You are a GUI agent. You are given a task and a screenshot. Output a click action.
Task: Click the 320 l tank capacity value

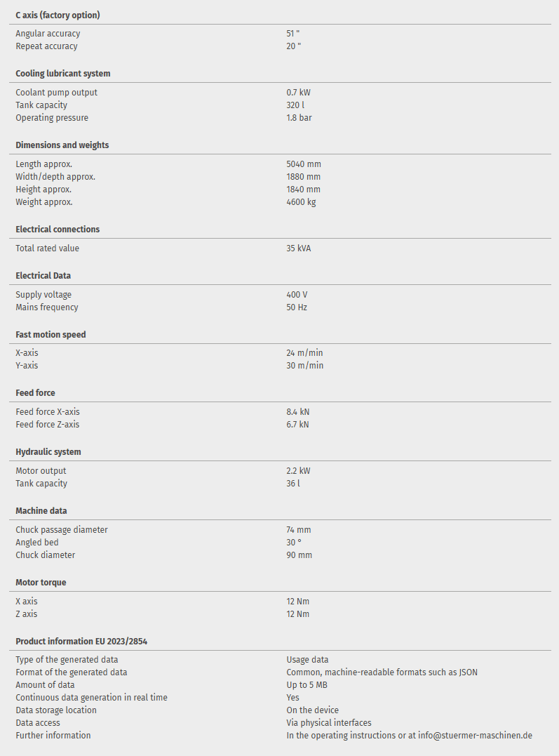click(295, 105)
